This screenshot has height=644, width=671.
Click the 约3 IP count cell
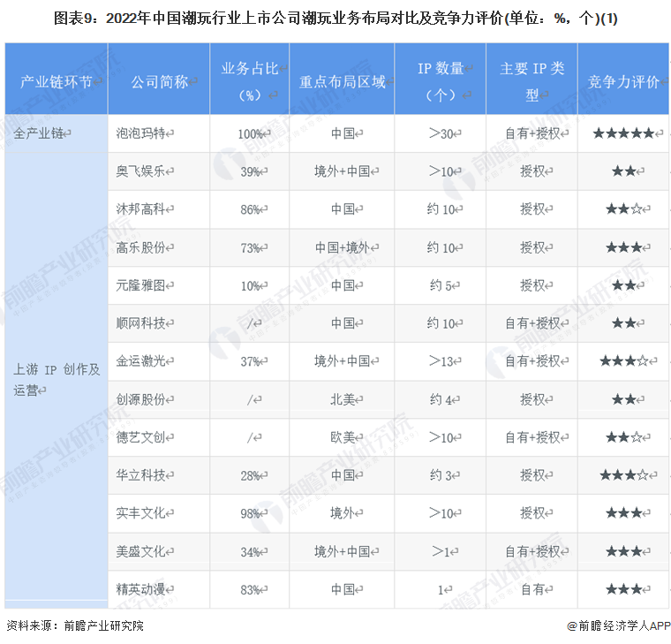[440, 475]
